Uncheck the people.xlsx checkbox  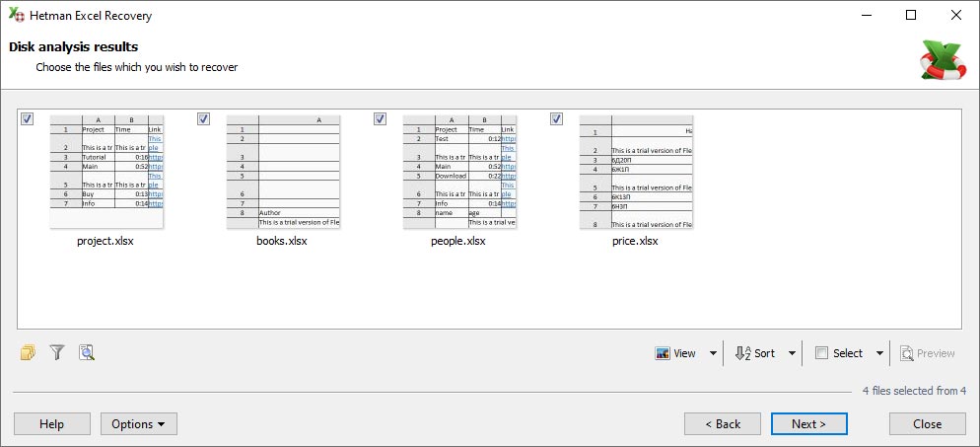click(x=380, y=118)
